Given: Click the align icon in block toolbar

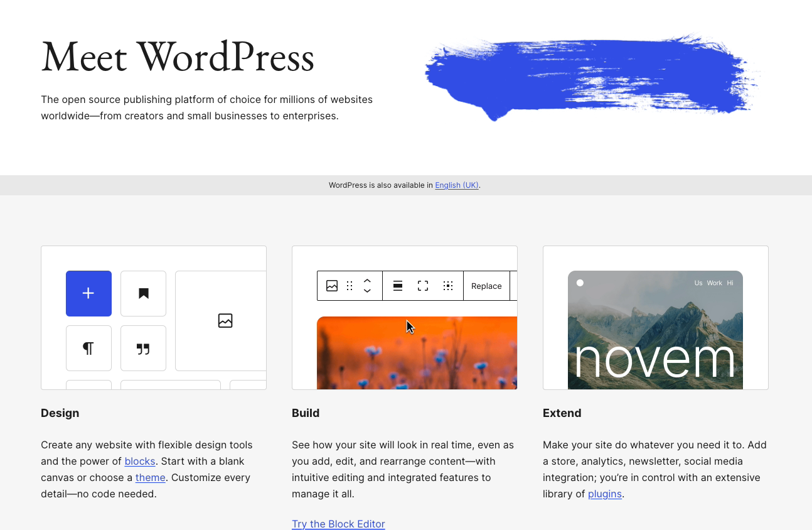Looking at the screenshot, I should pos(398,286).
